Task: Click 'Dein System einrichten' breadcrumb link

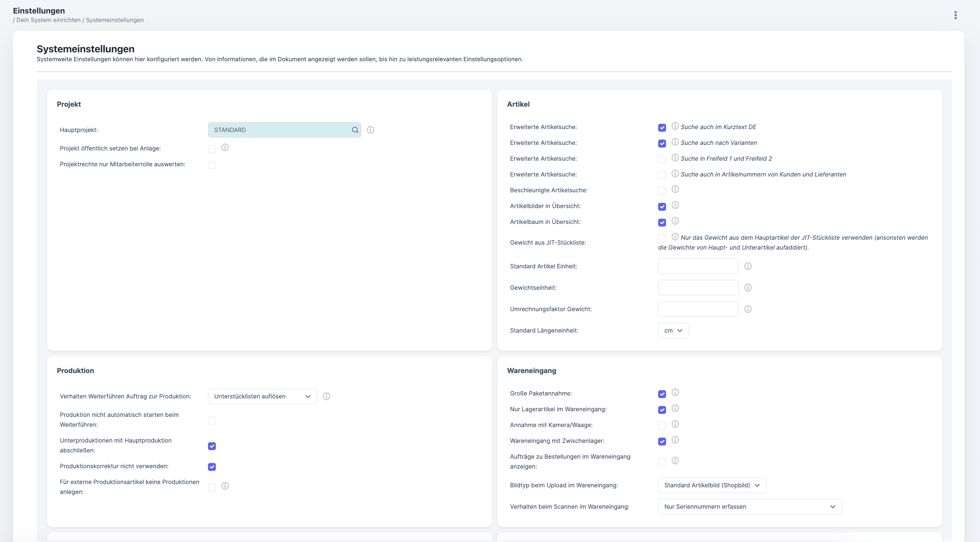Action: click(x=48, y=20)
